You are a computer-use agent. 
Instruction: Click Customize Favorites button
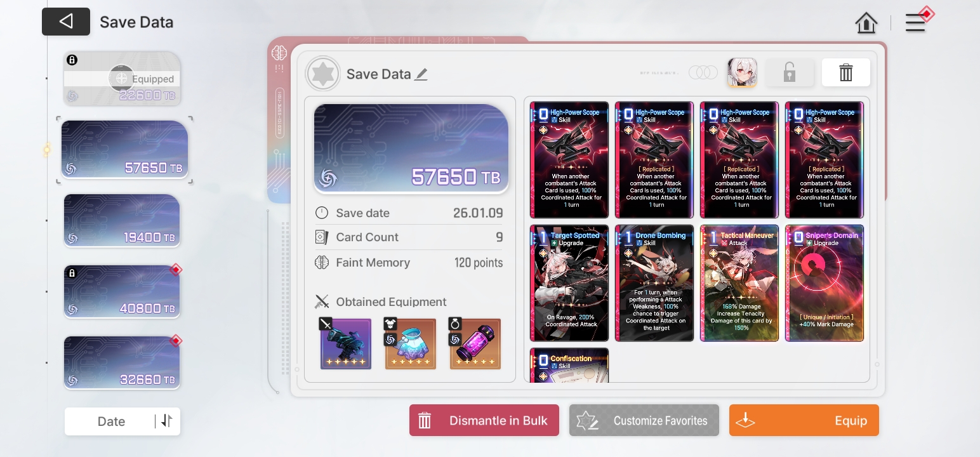[x=644, y=420]
